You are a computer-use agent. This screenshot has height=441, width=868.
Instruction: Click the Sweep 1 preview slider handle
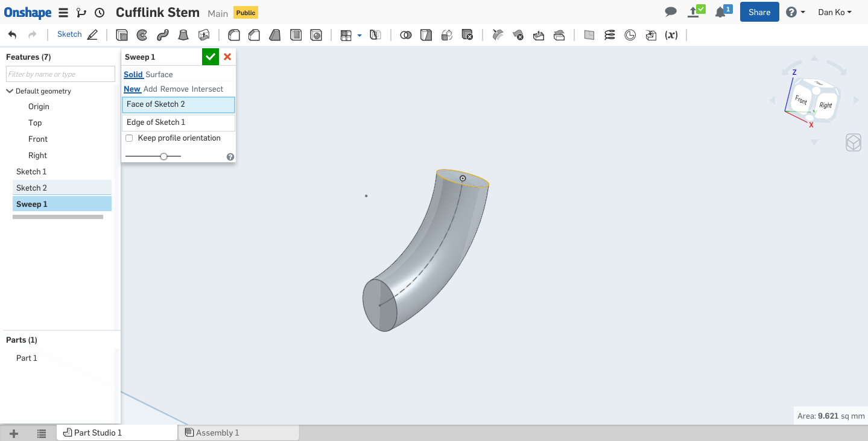pos(163,156)
